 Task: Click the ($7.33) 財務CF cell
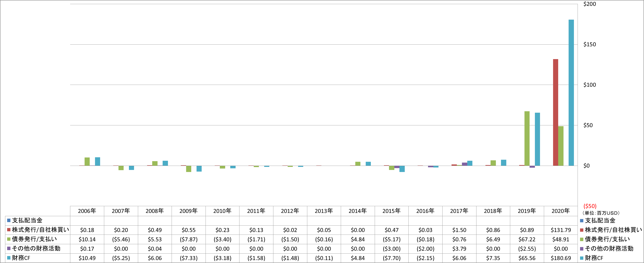click(189, 258)
